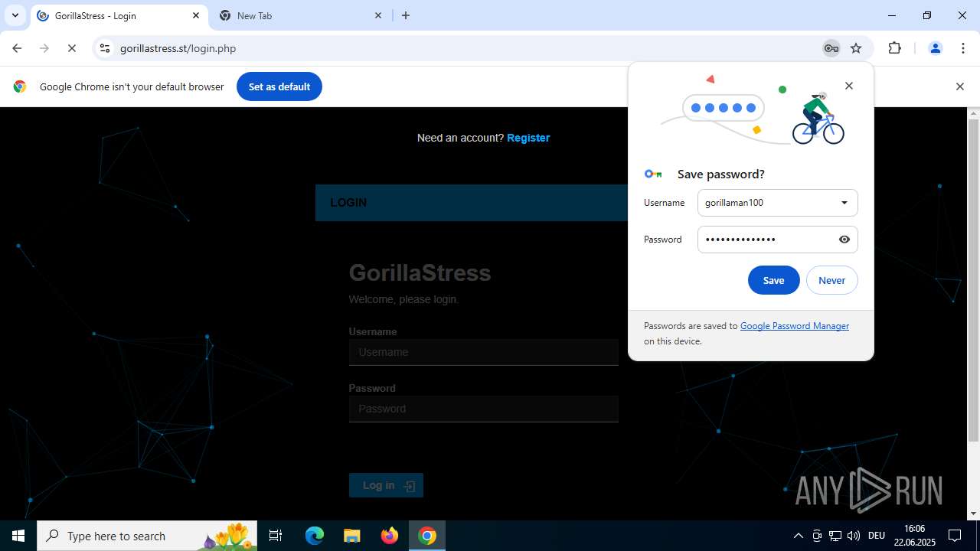Select the Chrome taskbar icon
The height and width of the screenshot is (551, 980).
[x=427, y=536]
